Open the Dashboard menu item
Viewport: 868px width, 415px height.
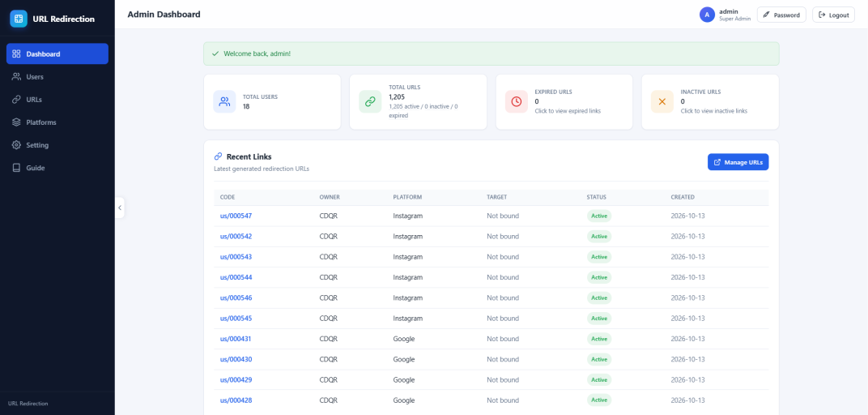[x=57, y=53]
